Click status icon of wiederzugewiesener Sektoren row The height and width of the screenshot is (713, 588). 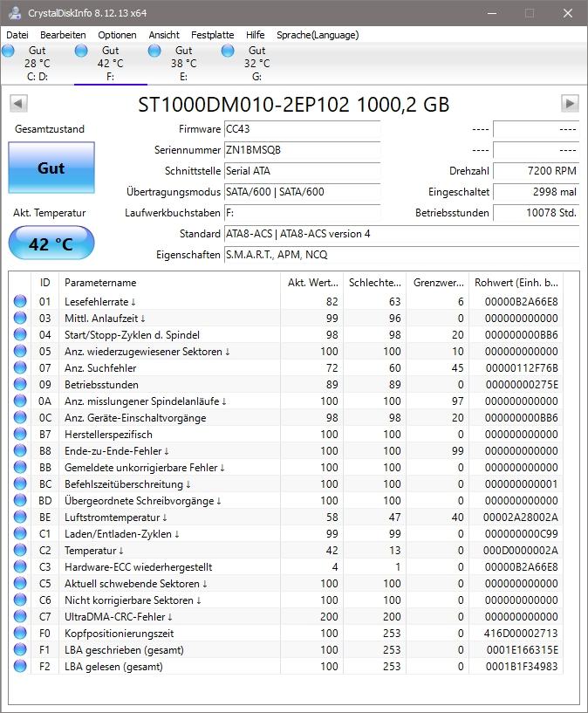[x=20, y=351]
